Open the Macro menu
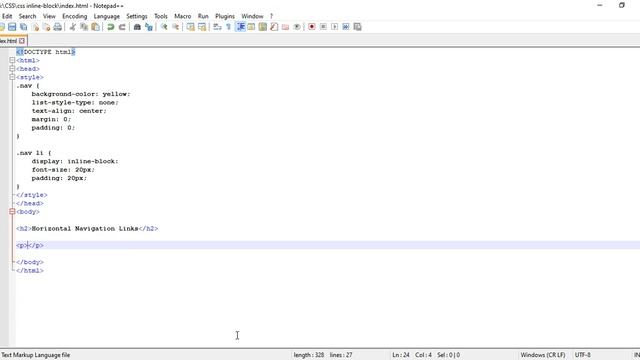This screenshot has height=360, width=640. [182, 16]
